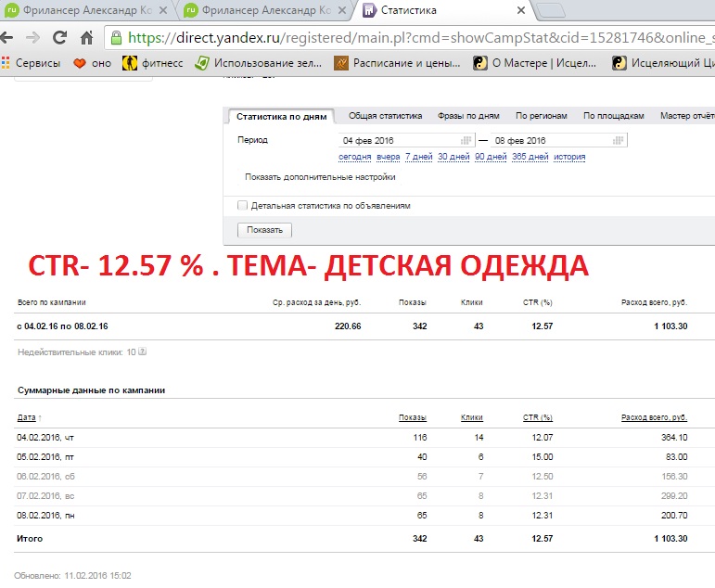Go to the browser home page icon

pyautogui.click(x=86, y=38)
